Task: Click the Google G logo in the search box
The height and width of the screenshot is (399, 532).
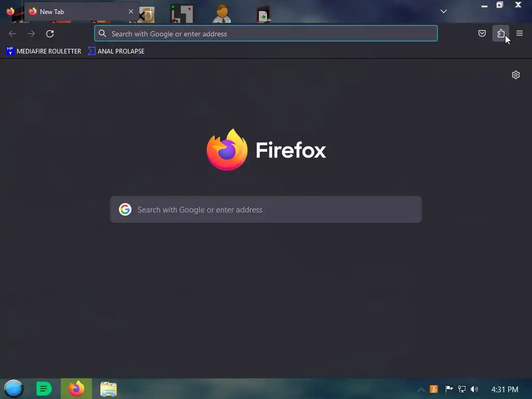Action: (x=125, y=209)
